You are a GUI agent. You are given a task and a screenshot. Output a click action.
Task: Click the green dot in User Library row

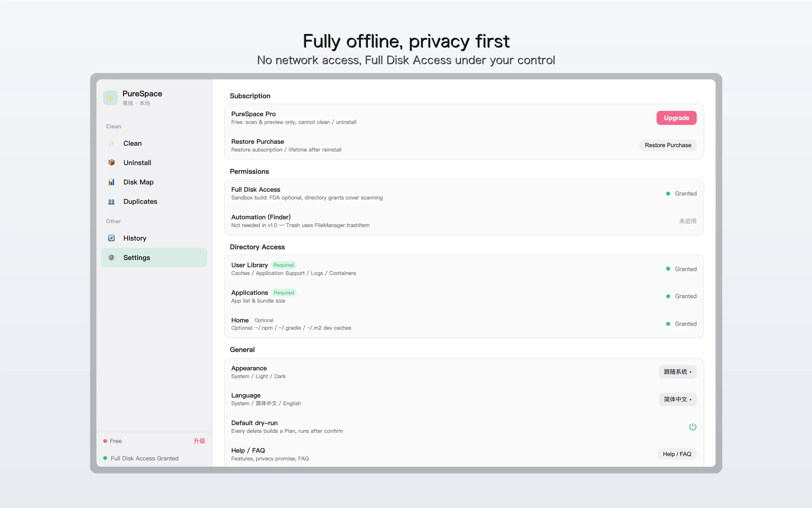coord(668,269)
